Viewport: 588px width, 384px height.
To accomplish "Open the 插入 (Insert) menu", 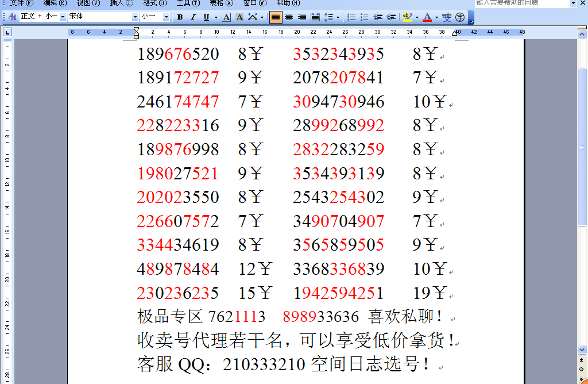I will (x=122, y=3).
